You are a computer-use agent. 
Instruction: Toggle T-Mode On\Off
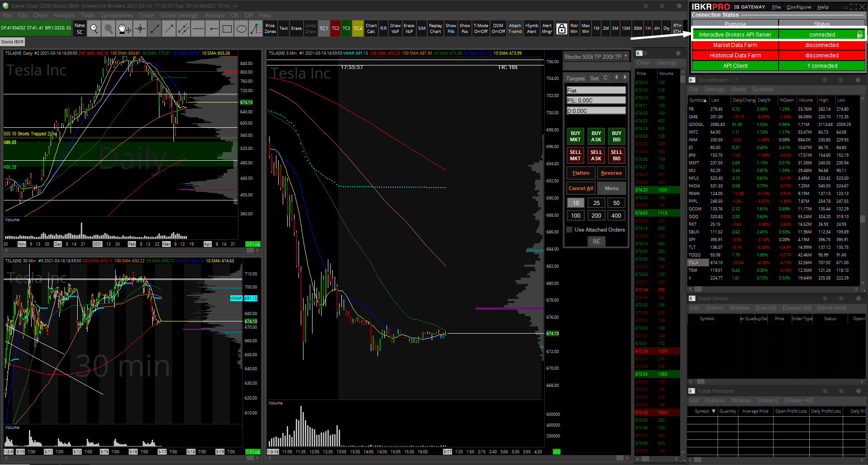481,28
